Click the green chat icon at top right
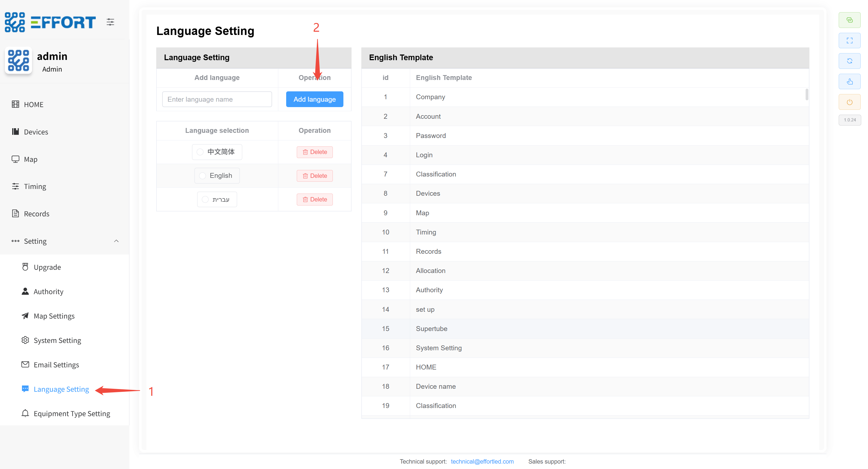868x469 pixels. pos(849,20)
